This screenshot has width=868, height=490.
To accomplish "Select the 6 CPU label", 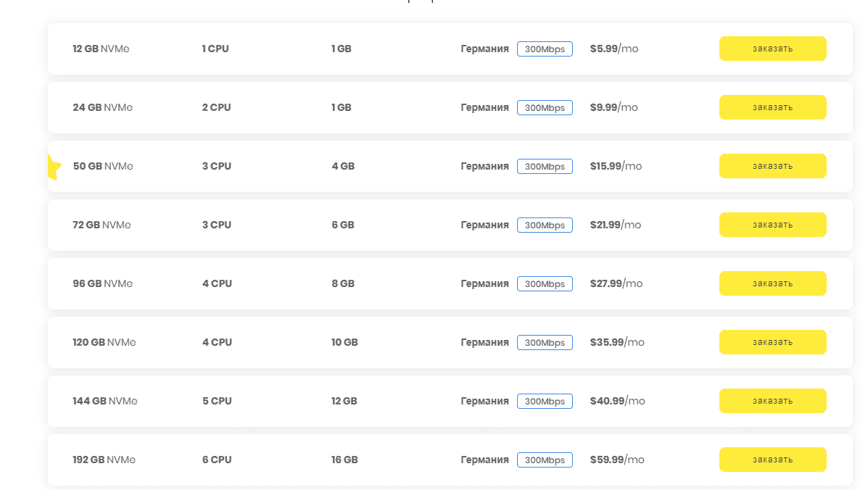I will pyautogui.click(x=217, y=460).
